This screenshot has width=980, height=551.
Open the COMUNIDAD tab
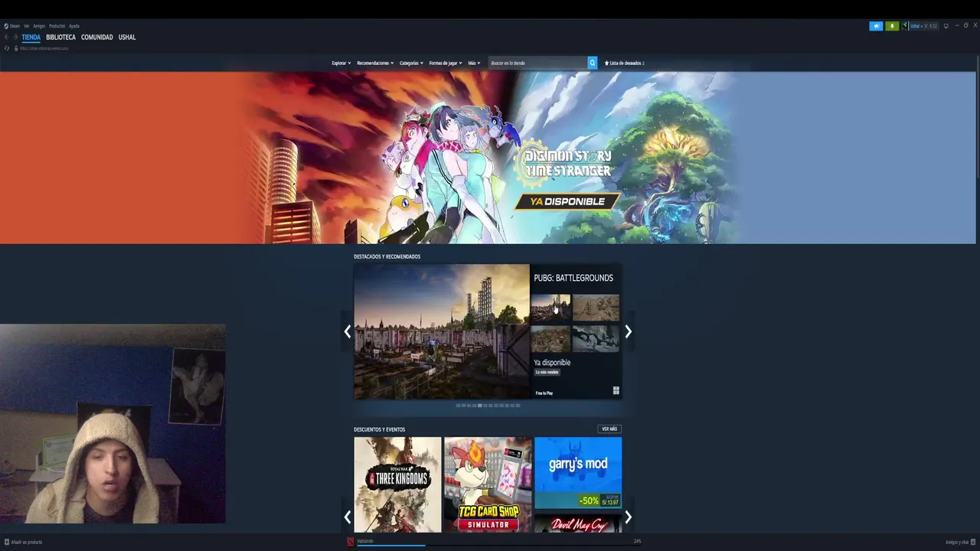click(97, 37)
